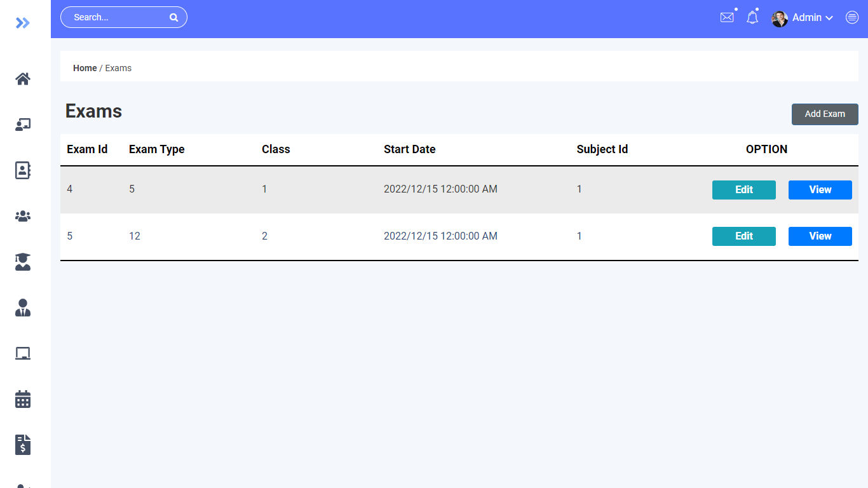
Task: Select Start Date cell in exam 4 row
Action: tap(440, 189)
